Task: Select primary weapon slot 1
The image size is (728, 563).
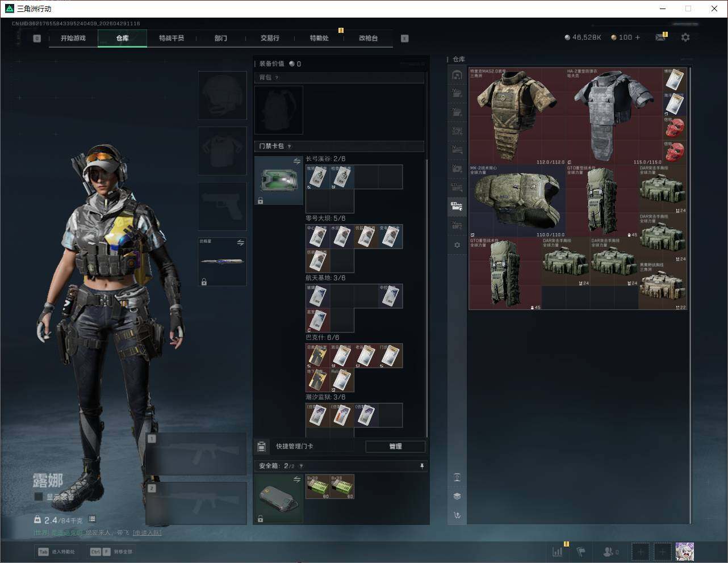Action: tap(196, 453)
